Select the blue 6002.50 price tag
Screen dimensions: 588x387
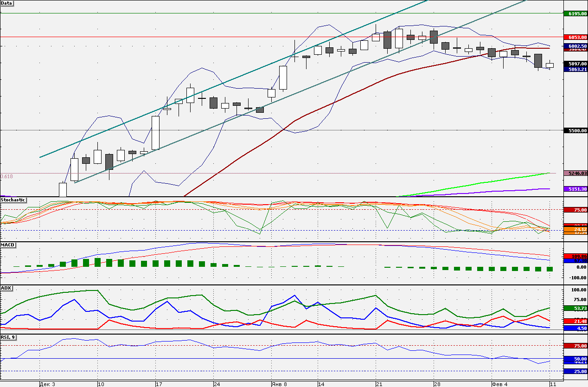[x=575, y=46]
